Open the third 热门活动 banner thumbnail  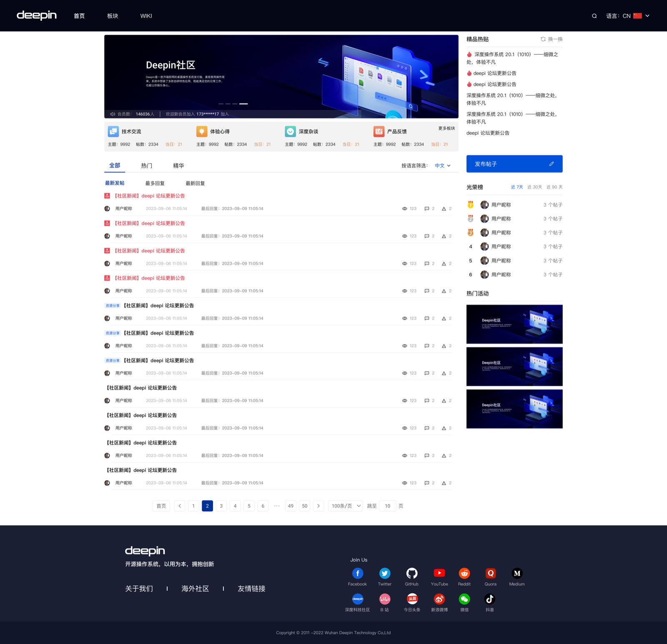click(x=514, y=409)
